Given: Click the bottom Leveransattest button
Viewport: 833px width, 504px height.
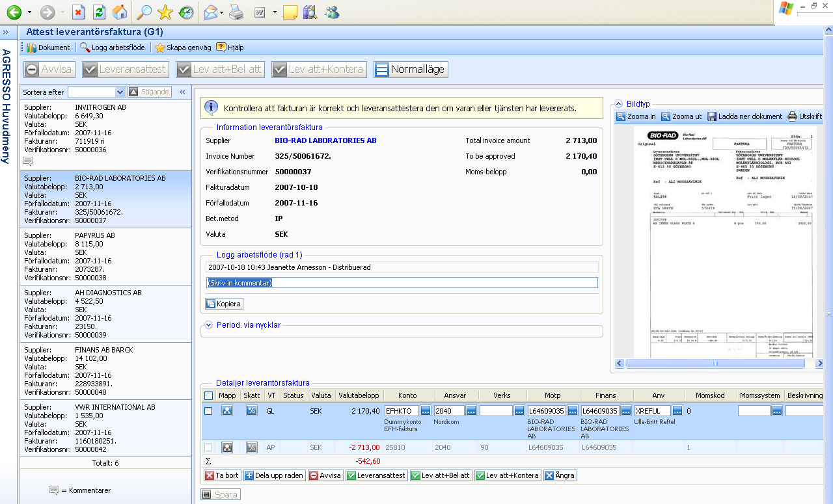Looking at the screenshot, I should 376,475.
